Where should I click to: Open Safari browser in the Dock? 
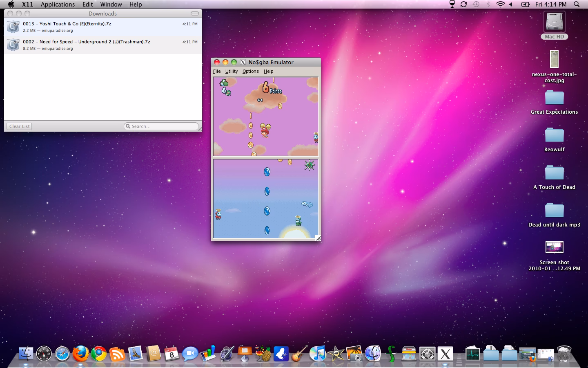(62, 354)
